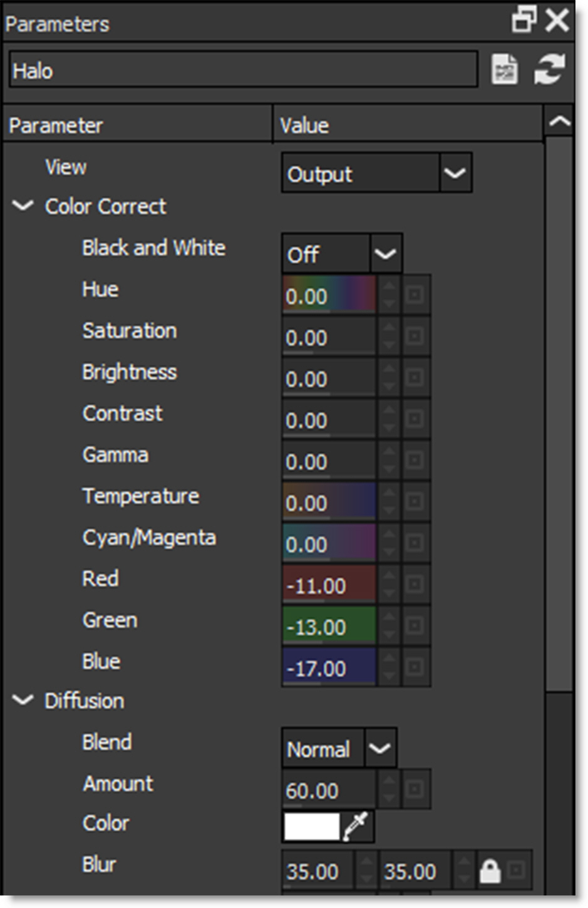Toggle the Blur lock icon
This screenshot has width=588, height=908.
pos(490,870)
